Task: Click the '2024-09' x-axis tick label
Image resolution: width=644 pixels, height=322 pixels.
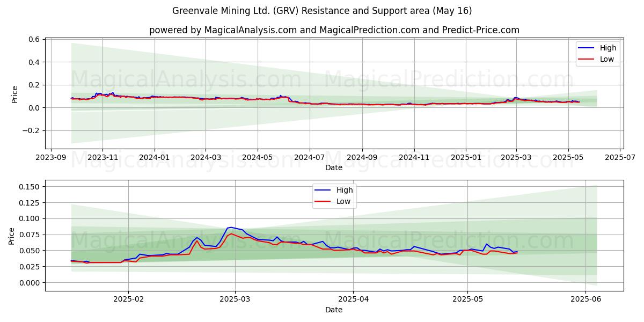Action: tap(362, 157)
